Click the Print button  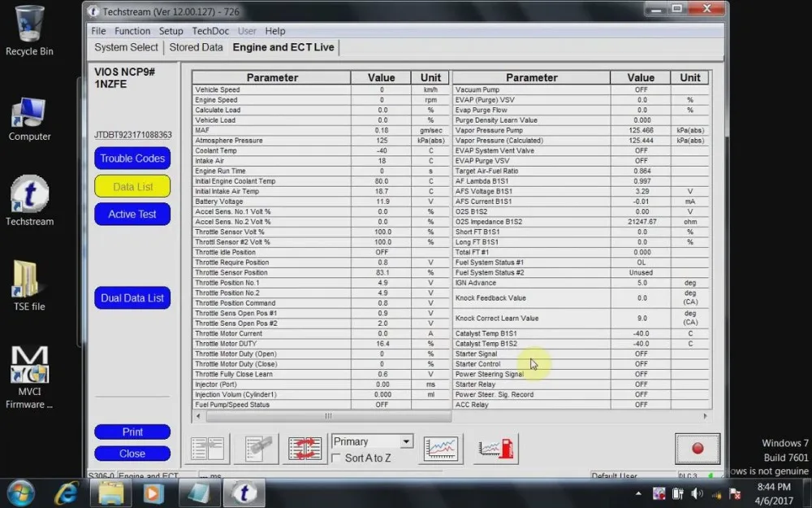(x=132, y=432)
